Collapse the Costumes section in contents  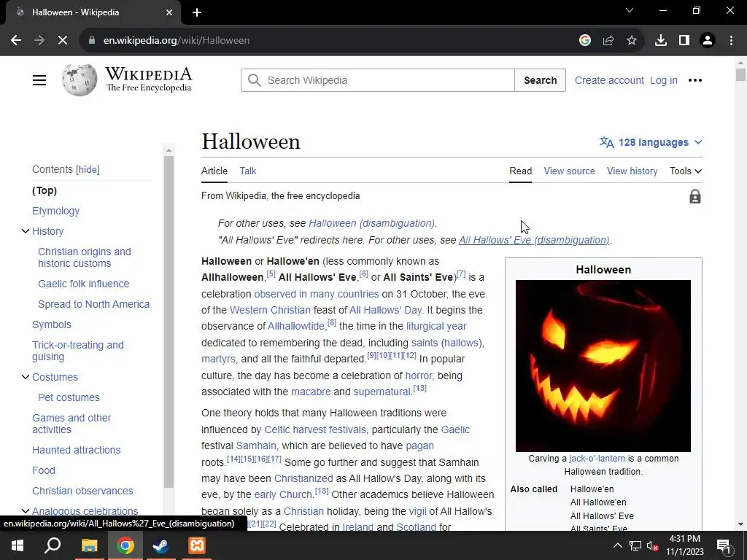[x=26, y=377]
